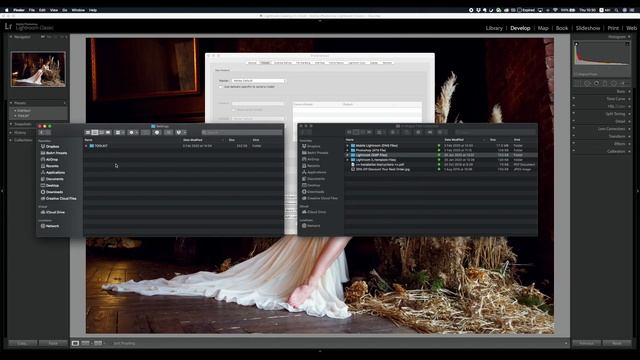640x360 pixels.
Task: Click the search field in left Finder window
Action: pyautogui.click(x=242, y=132)
